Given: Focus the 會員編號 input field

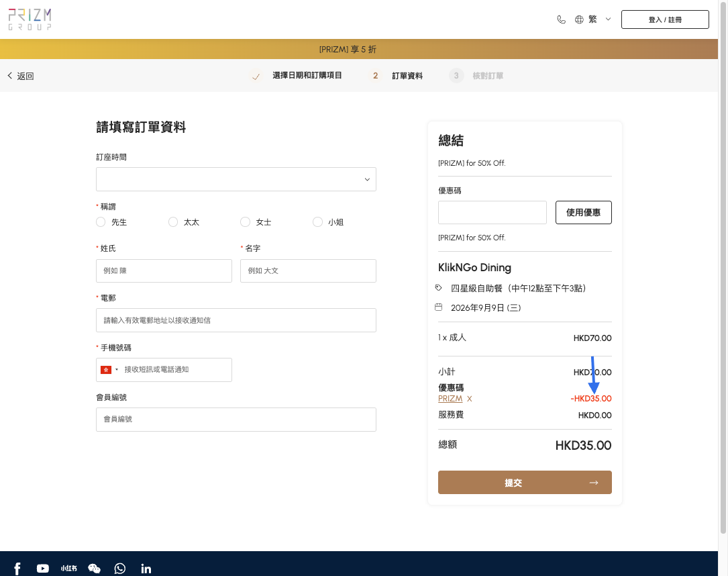Looking at the screenshot, I should (236, 420).
